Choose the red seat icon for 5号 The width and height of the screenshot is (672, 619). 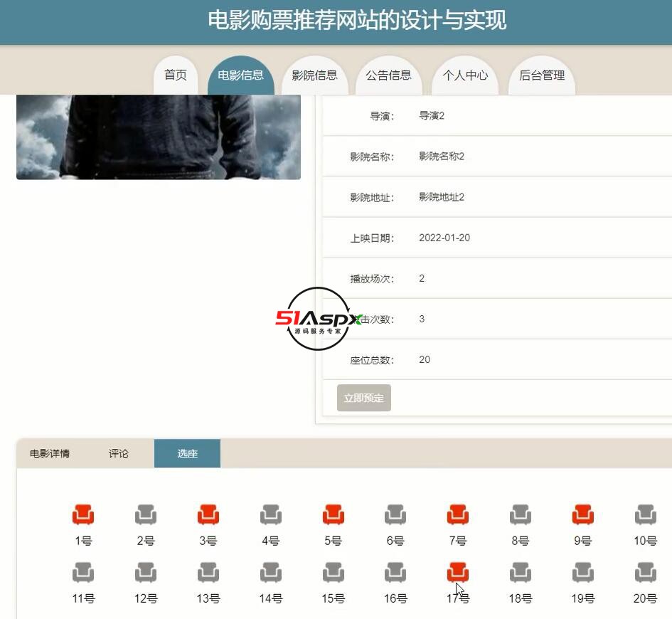[x=333, y=514]
